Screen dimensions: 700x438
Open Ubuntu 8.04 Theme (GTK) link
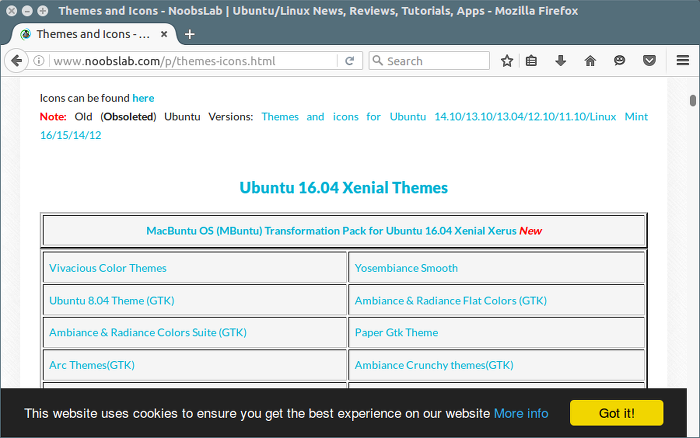coord(112,300)
